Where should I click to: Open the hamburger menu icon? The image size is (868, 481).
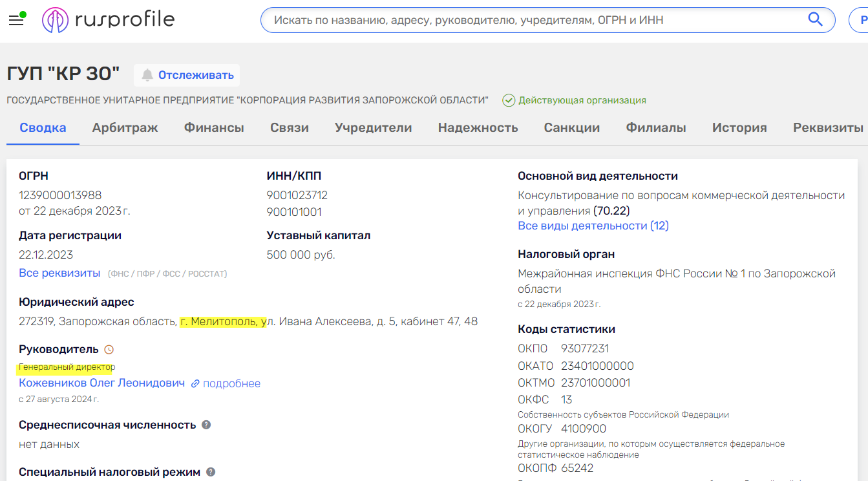coord(16,20)
